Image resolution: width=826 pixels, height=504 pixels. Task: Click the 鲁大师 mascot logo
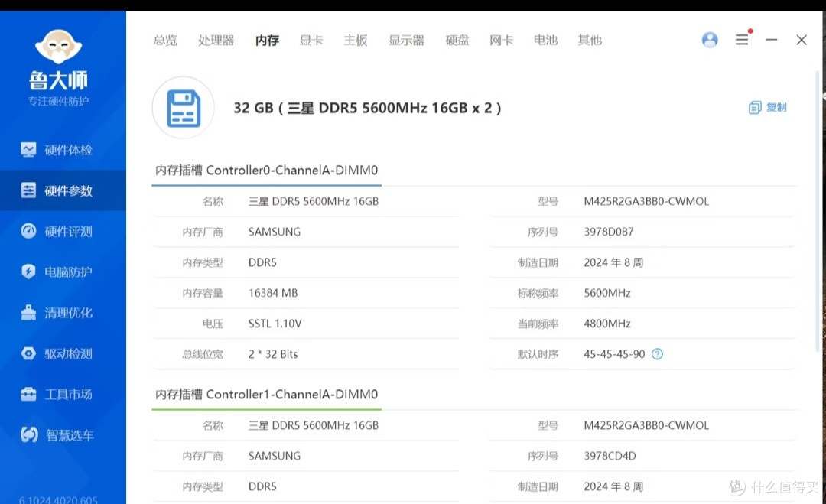tap(58, 47)
